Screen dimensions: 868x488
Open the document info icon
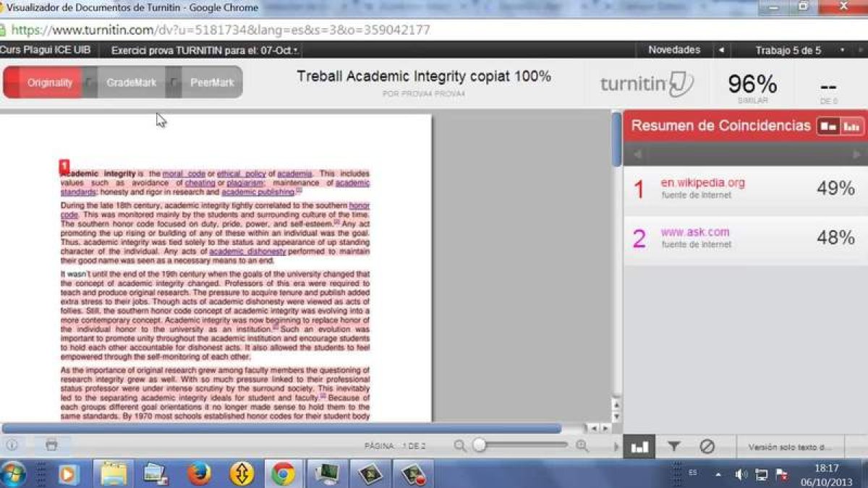[12, 445]
